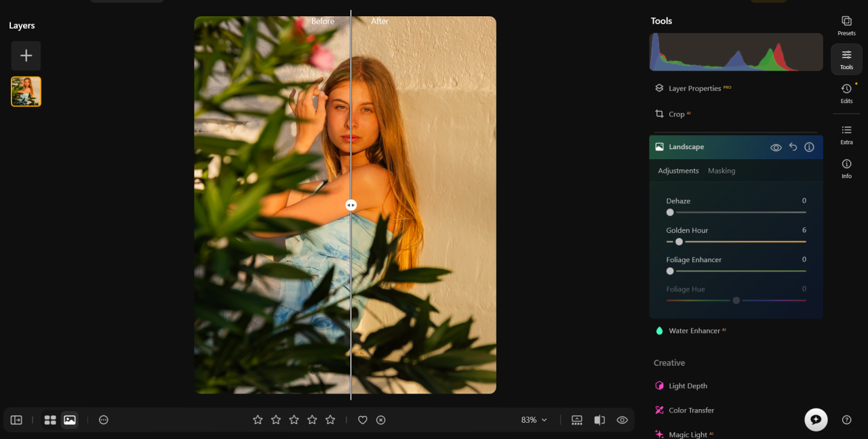The width and height of the screenshot is (868, 439).
Task: Click the Before label on photo
Action: (x=323, y=22)
